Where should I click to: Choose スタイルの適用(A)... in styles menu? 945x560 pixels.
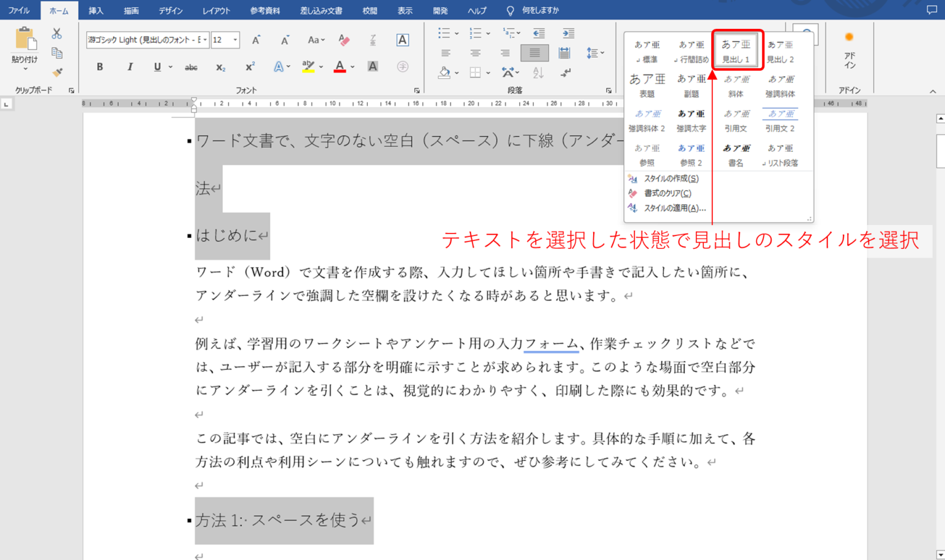pyautogui.click(x=674, y=208)
